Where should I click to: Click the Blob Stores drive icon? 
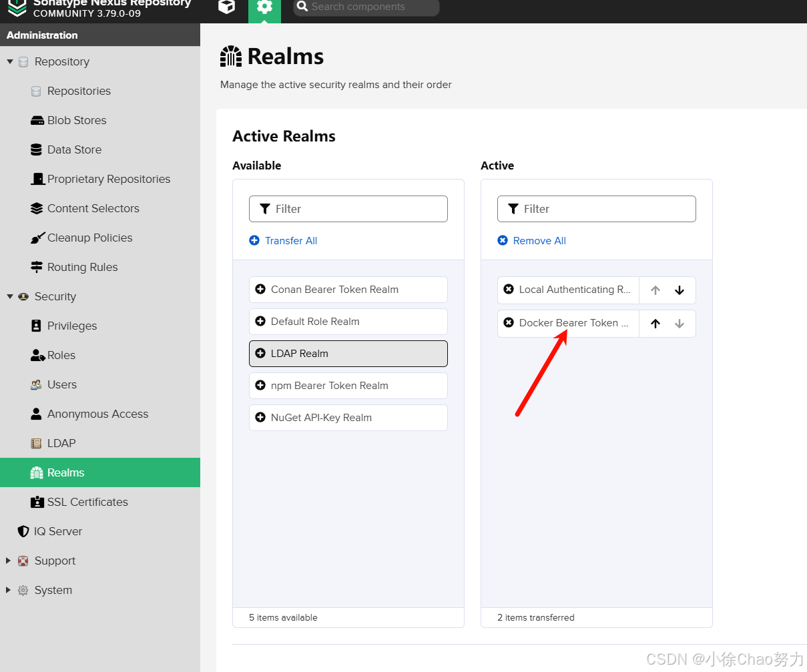pos(37,121)
